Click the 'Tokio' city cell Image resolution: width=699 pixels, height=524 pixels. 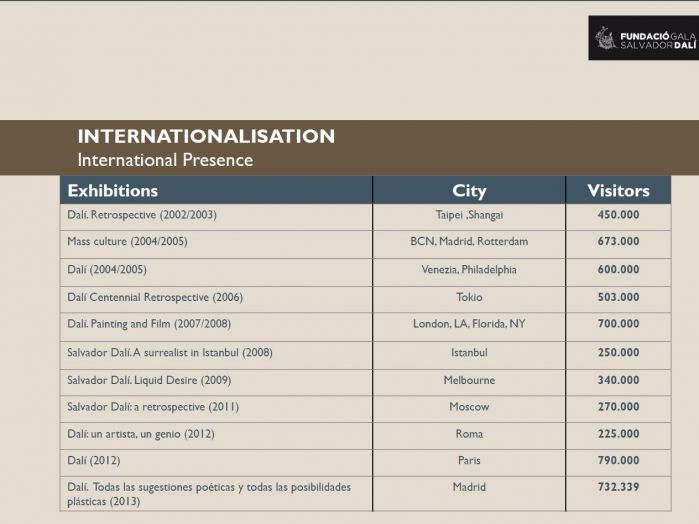coord(469,299)
